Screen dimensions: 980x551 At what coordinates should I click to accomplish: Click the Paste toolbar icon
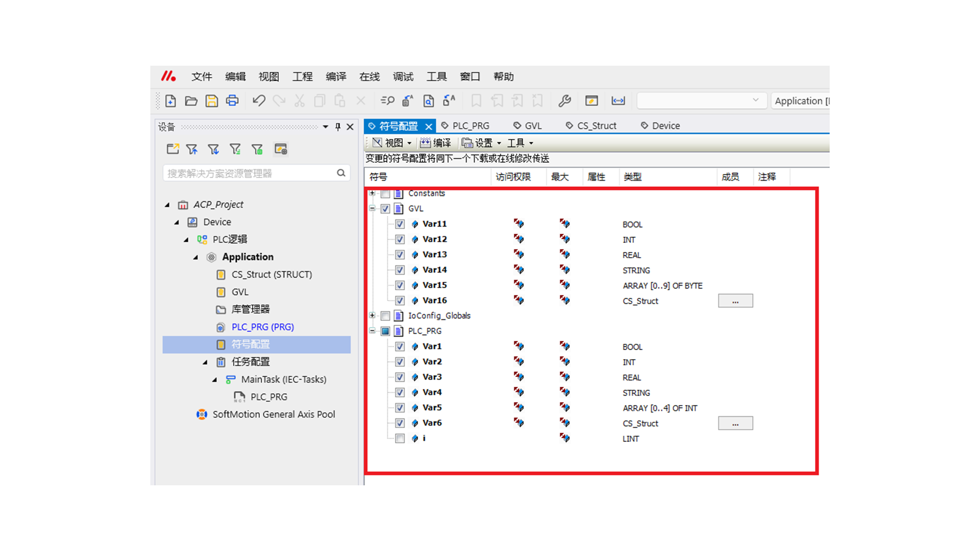340,101
